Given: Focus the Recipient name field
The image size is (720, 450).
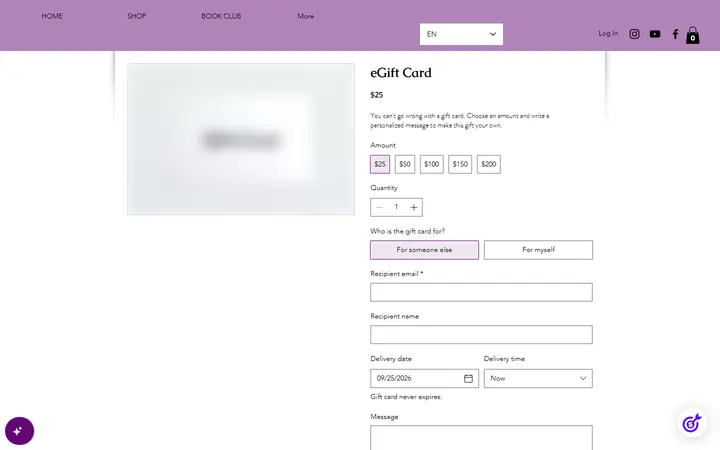Looking at the screenshot, I should pyautogui.click(x=481, y=335).
